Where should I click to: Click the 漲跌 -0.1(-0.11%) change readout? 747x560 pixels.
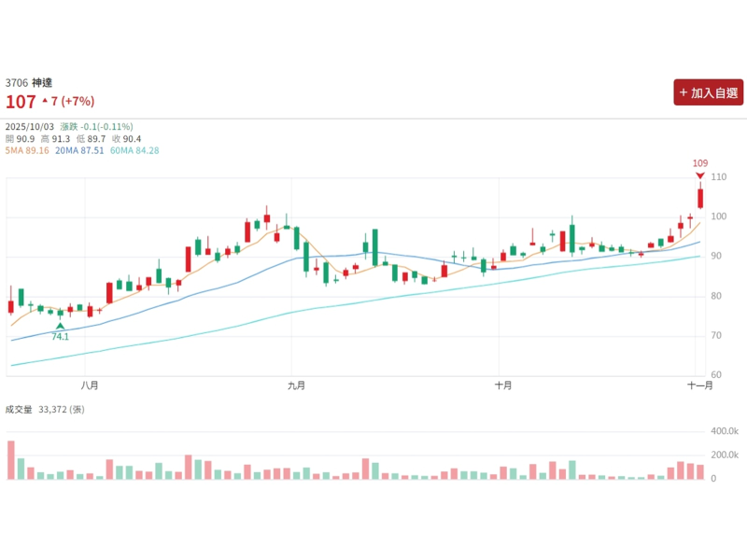click(96, 127)
